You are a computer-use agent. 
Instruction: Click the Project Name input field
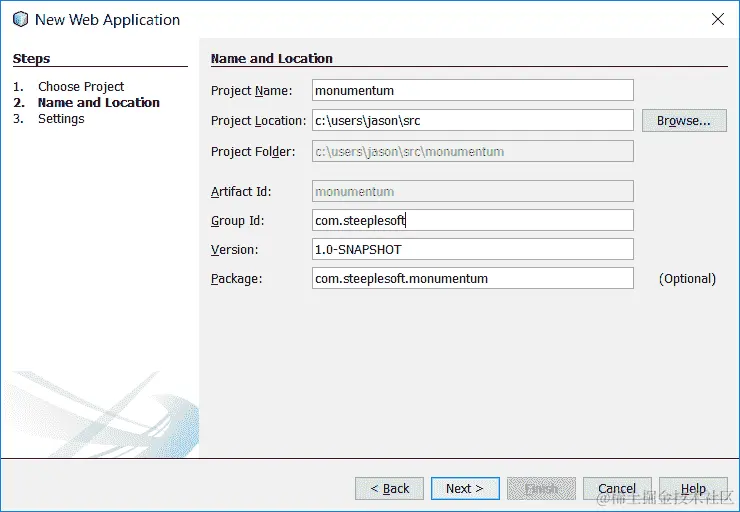[472, 90]
